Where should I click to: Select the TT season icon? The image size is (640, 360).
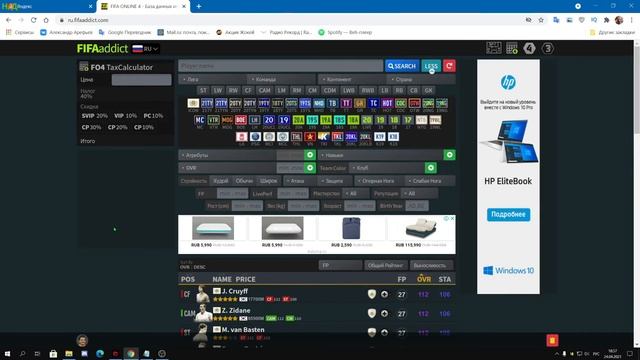pos(346,103)
